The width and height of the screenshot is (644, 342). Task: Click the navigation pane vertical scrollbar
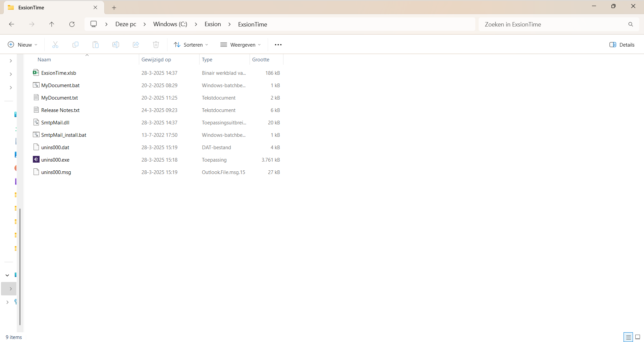tap(20, 267)
